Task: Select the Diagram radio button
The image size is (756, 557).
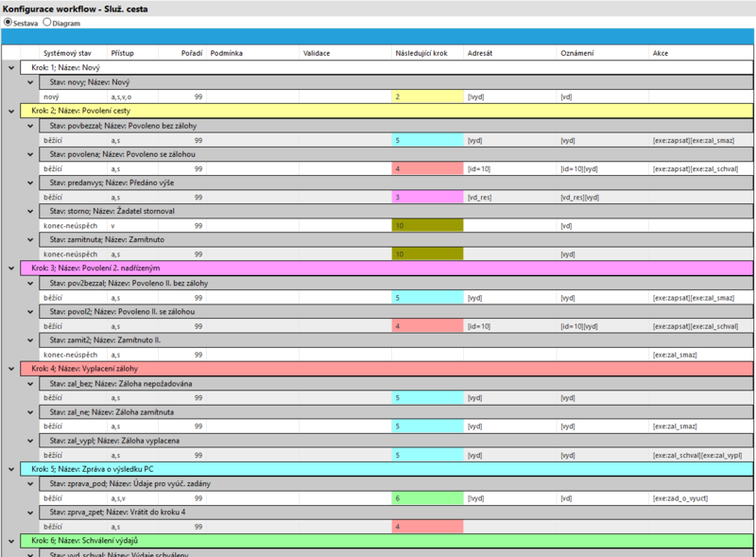Action: coord(46,22)
